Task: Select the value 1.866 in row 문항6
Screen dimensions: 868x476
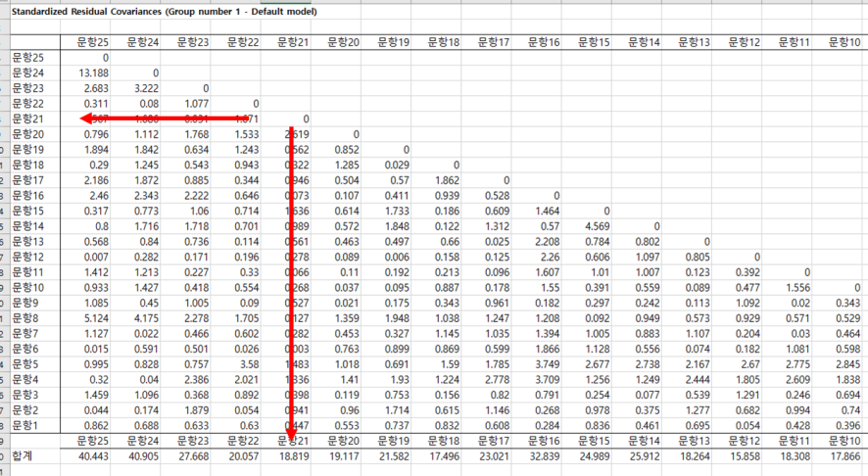Action: pyautogui.click(x=547, y=350)
